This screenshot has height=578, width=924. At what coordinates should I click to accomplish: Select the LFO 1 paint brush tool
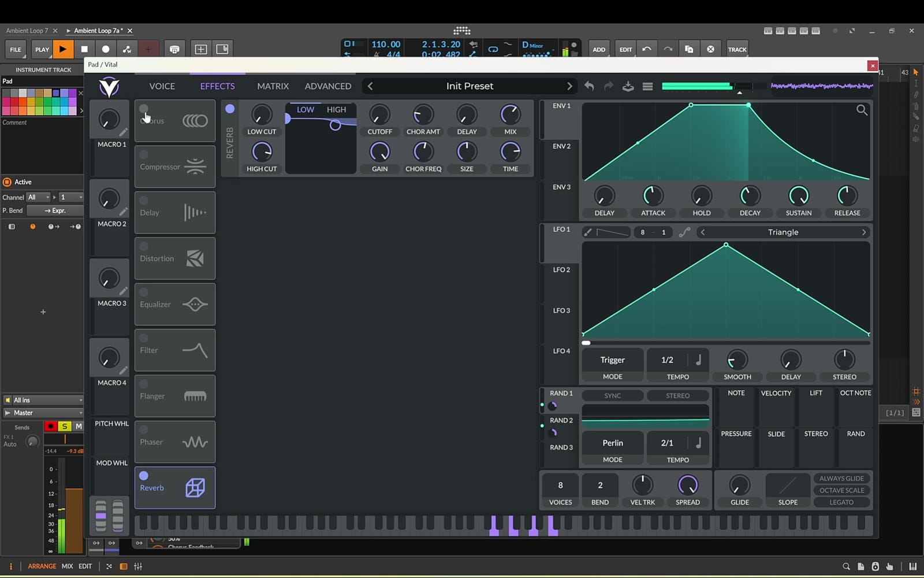(x=588, y=232)
